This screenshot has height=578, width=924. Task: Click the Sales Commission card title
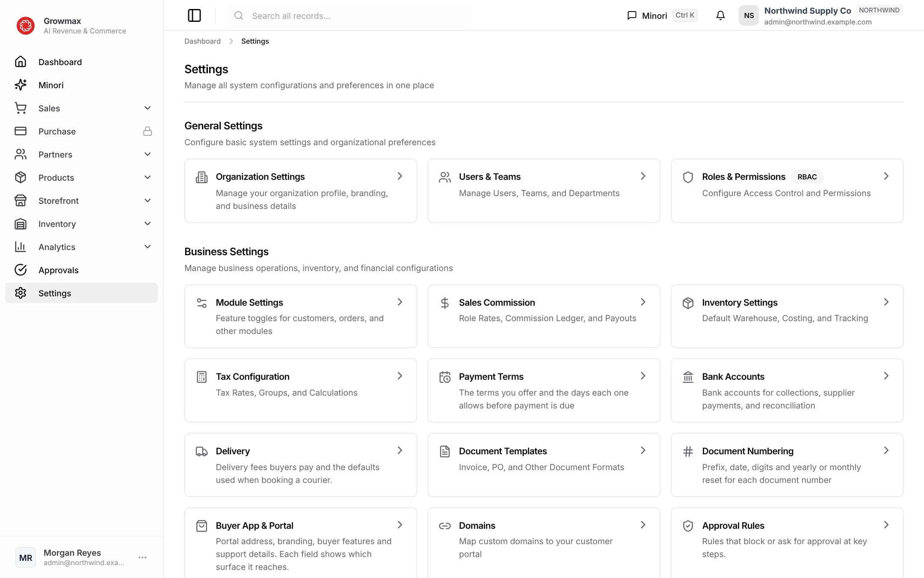[497, 303]
